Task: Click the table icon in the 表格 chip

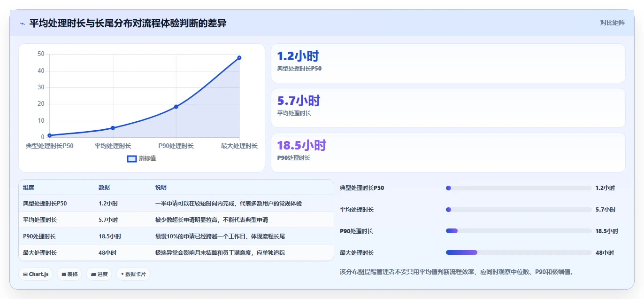Action: (x=64, y=274)
